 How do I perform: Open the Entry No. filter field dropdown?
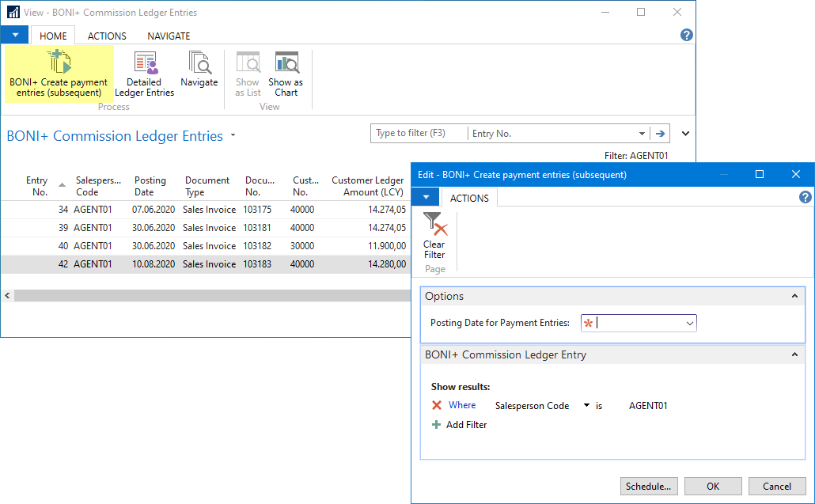pos(643,133)
